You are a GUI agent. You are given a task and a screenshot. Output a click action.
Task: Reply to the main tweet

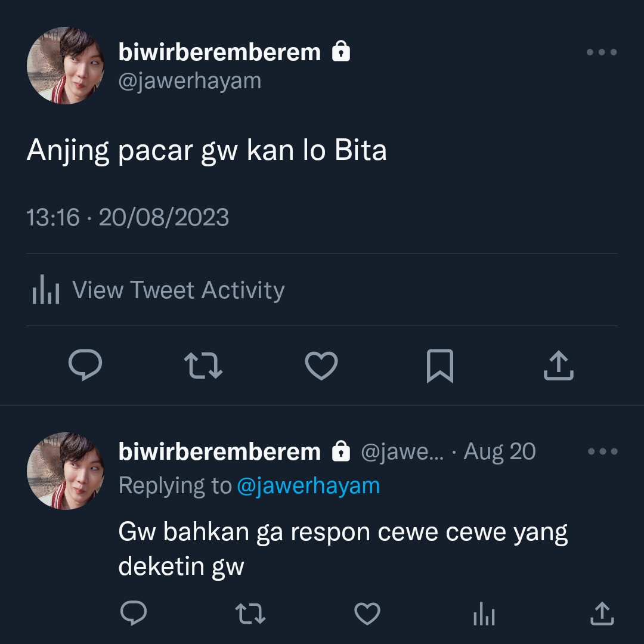85,365
